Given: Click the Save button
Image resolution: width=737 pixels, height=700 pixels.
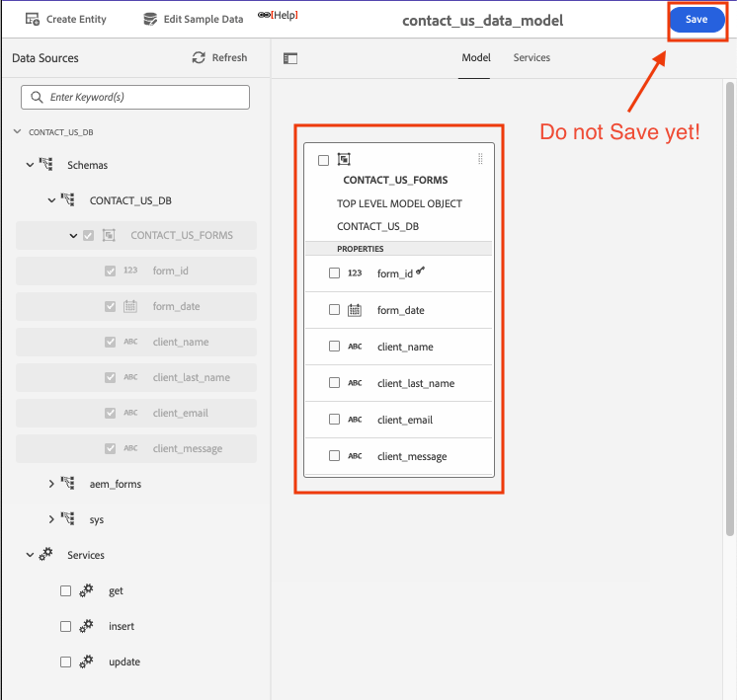Looking at the screenshot, I should point(696,20).
